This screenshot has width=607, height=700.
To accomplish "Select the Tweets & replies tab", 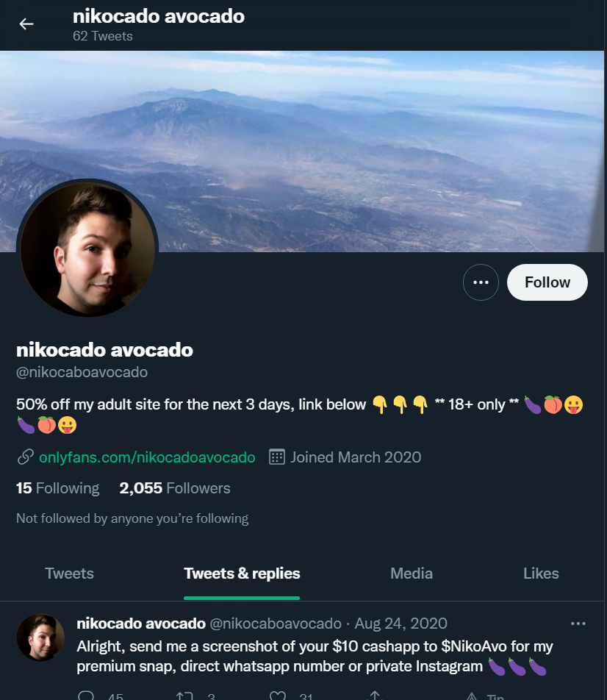I will 242,574.
